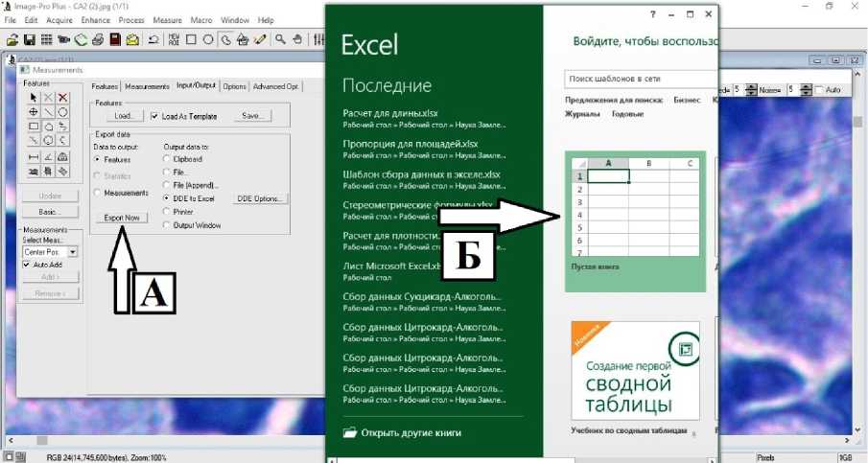868x463 pixels.
Task: Click the Basic... button
Action: click(50, 212)
